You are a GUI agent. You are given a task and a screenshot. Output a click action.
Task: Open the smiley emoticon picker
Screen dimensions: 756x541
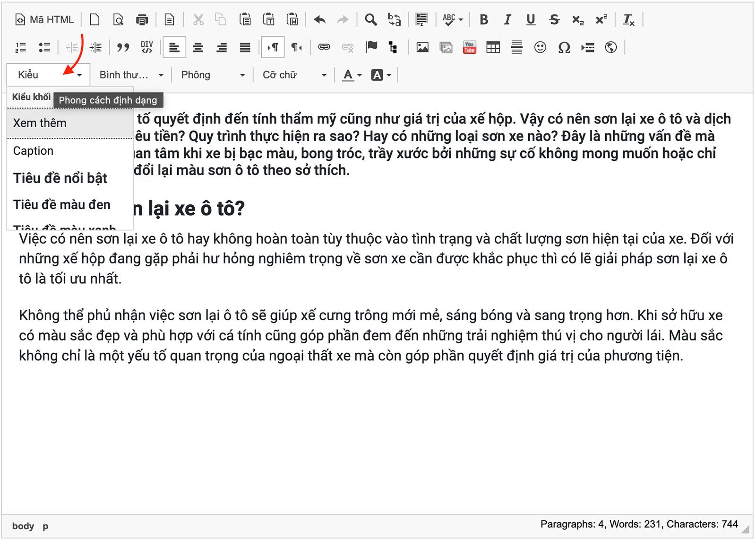pos(540,47)
